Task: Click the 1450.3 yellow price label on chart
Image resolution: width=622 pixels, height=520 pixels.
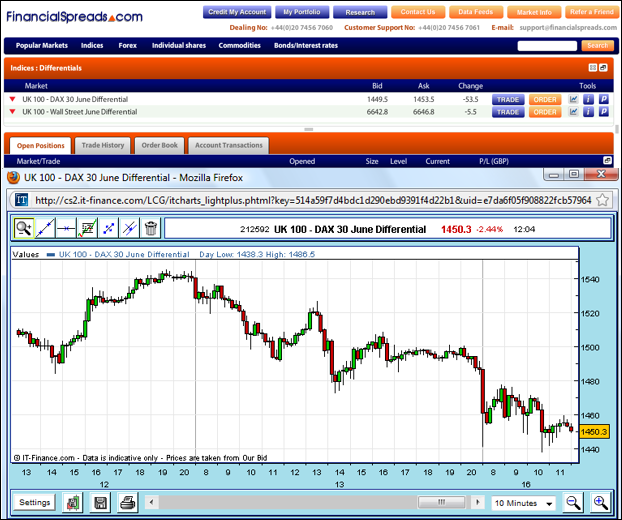Action: coord(594,431)
